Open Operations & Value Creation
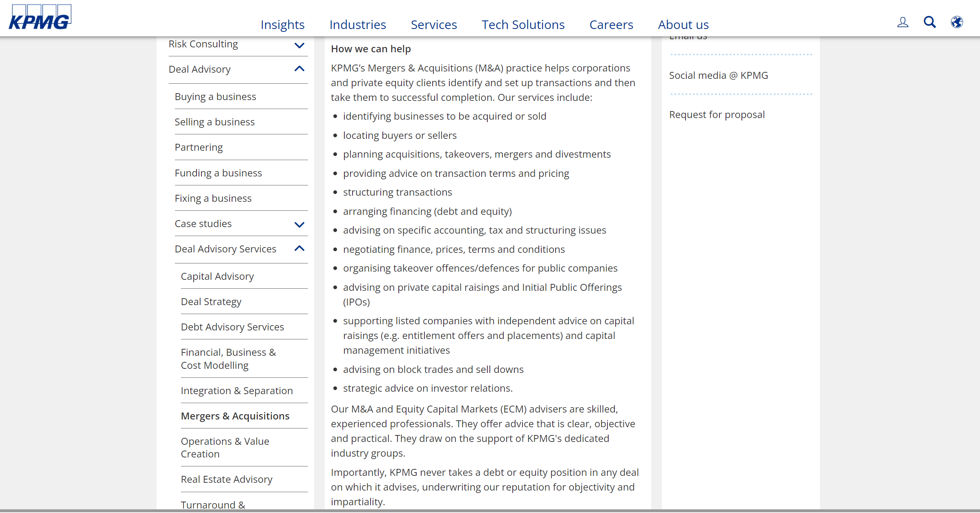The width and height of the screenshot is (980, 513). (x=225, y=448)
